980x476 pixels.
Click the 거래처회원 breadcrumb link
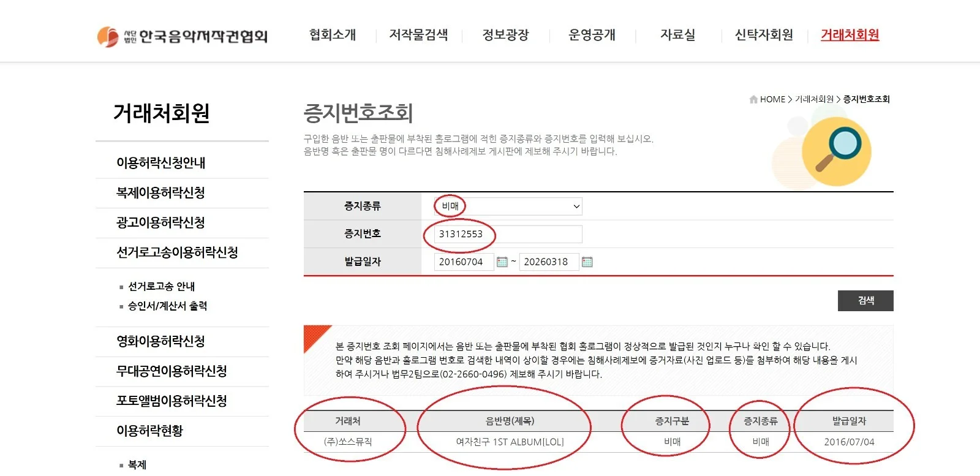(x=814, y=99)
